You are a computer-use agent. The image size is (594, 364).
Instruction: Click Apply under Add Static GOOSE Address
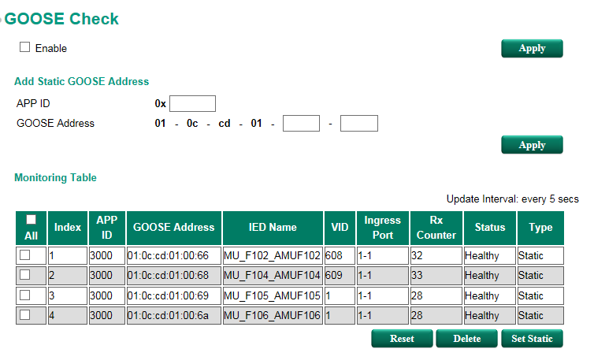pyautogui.click(x=532, y=145)
